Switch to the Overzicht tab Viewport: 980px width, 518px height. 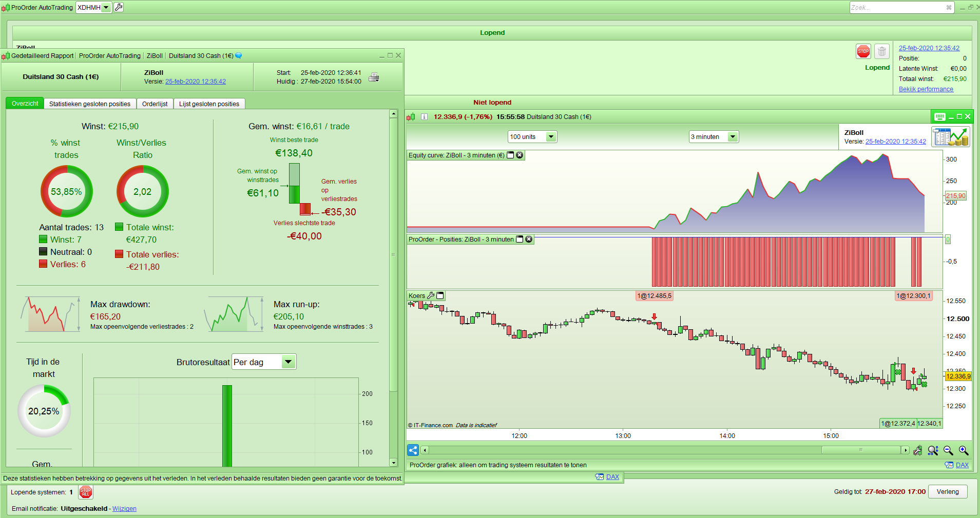coord(25,104)
